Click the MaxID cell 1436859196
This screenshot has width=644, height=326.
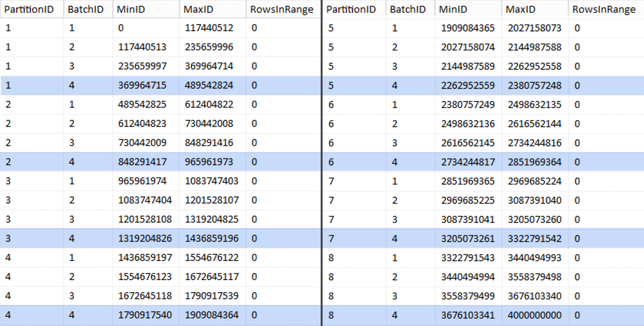(x=212, y=239)
